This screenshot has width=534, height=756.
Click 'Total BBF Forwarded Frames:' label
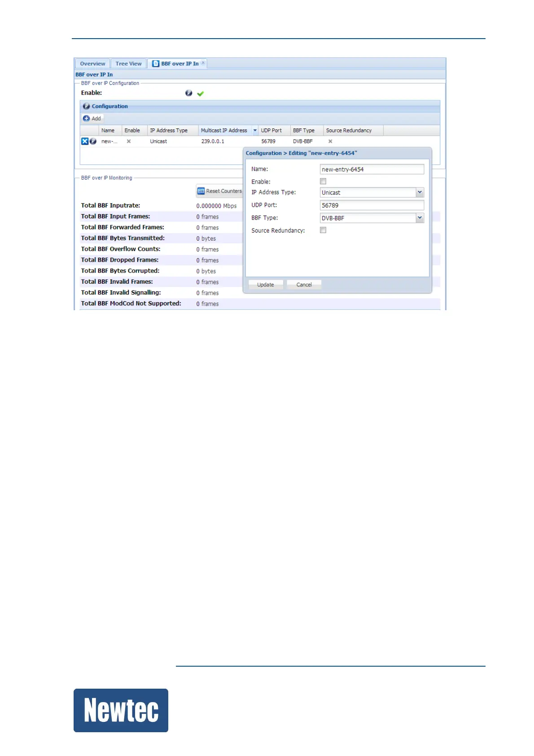click(123, 227)
